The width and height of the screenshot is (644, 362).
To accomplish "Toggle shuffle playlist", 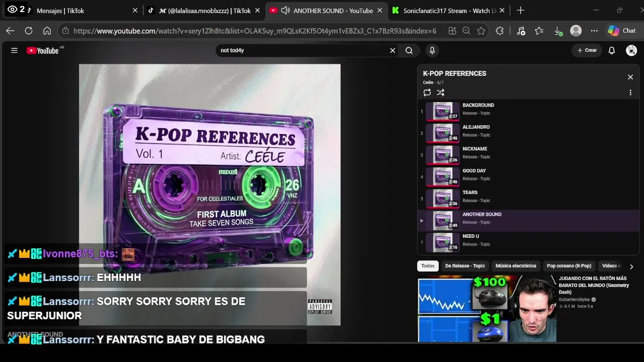I will click(441, 93).
